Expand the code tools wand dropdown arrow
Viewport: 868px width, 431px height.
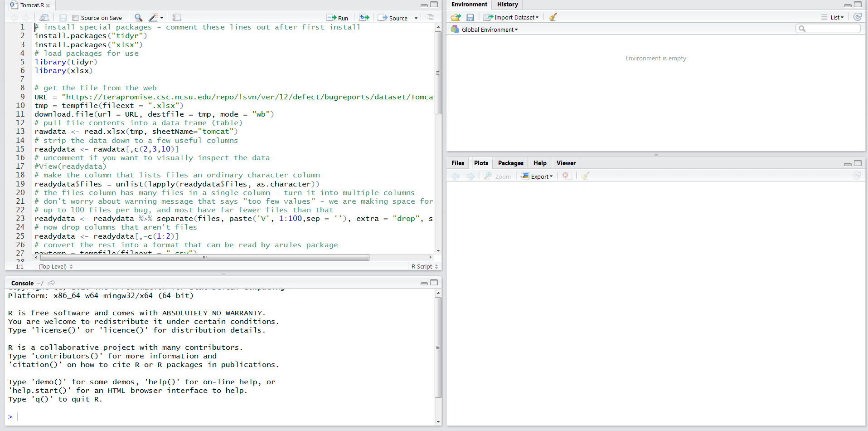(162, 18)
